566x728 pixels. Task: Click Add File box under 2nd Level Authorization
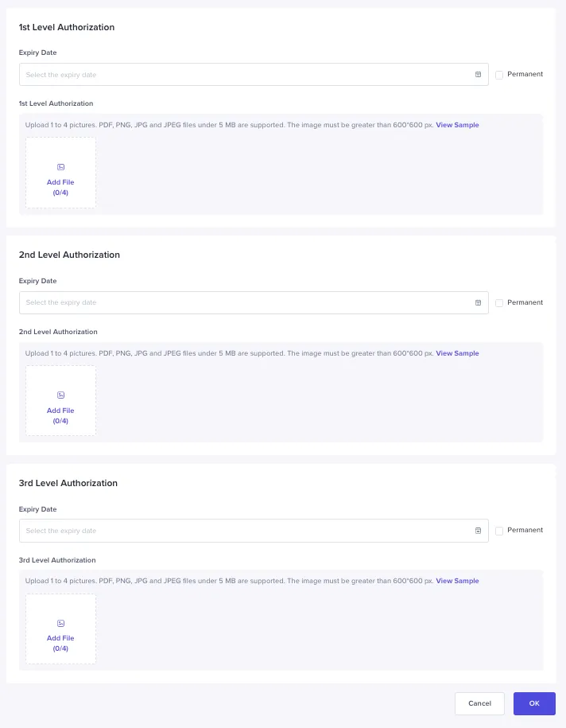click(60, 400)
